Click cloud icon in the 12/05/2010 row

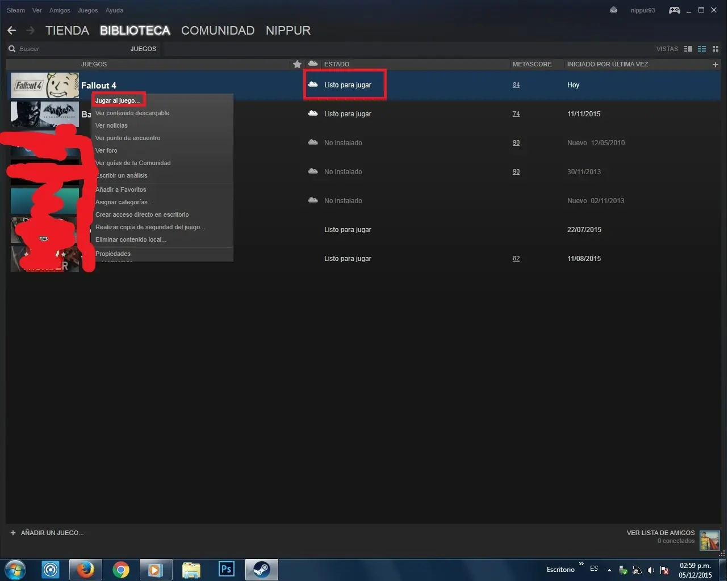(x=313, y=142)
